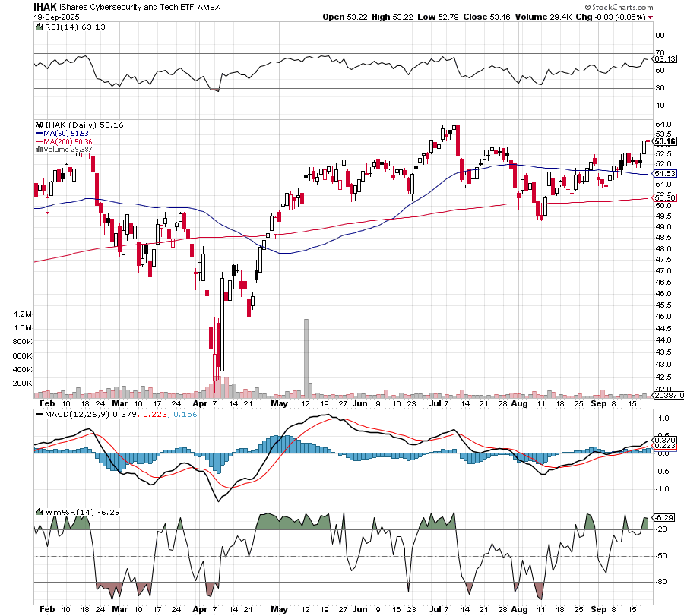Click the StockCharts.com watermark logo text
The image size is (684, 616).
click(x=619, y=7)
